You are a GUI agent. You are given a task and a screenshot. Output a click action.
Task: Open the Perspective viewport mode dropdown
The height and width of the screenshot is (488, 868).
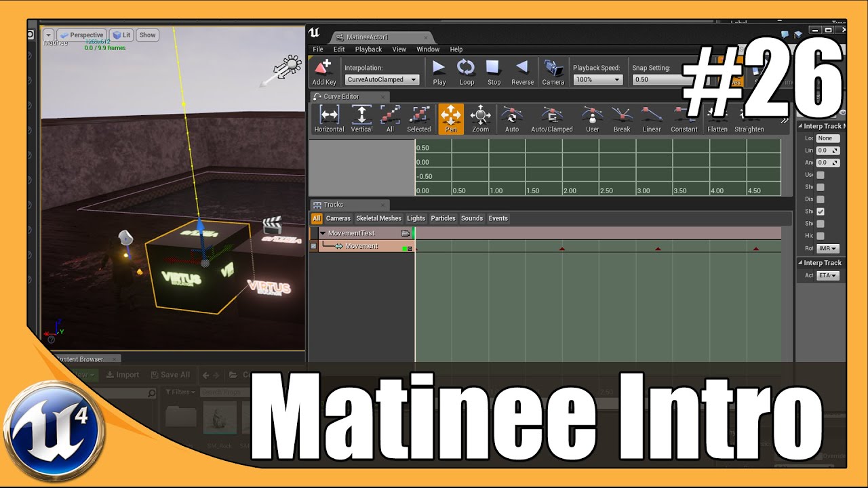81,35
